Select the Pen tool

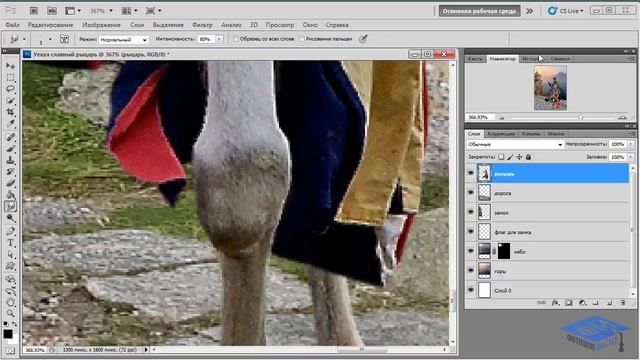(x=11, y=231)
